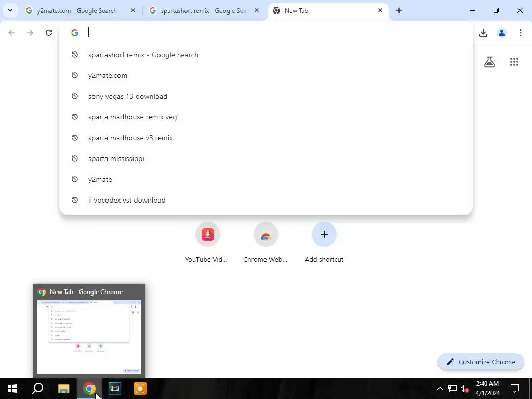Open the Chrome Web... store shortcut
This screenshot has width=532, height=399.
point(265,243)
